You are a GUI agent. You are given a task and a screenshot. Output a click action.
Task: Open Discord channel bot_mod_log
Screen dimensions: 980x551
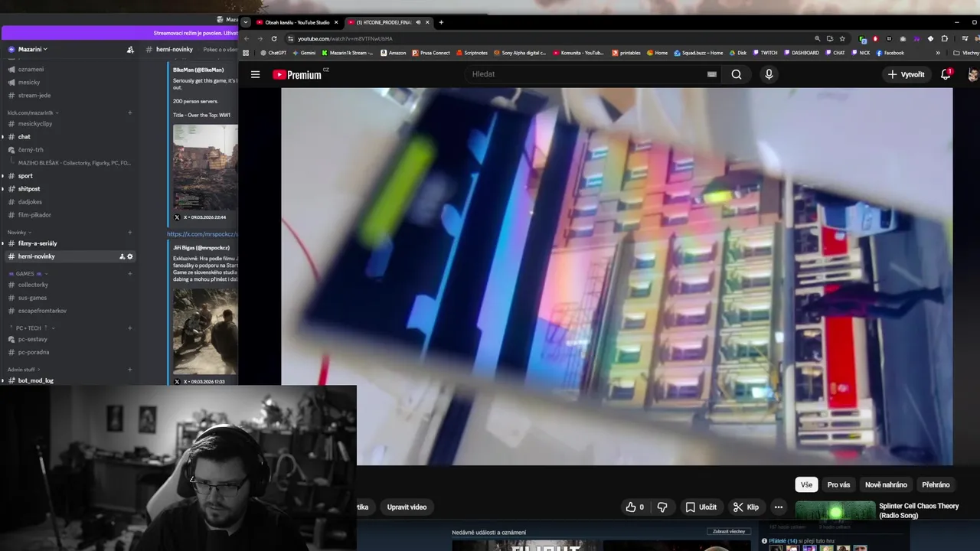(35, 380)
